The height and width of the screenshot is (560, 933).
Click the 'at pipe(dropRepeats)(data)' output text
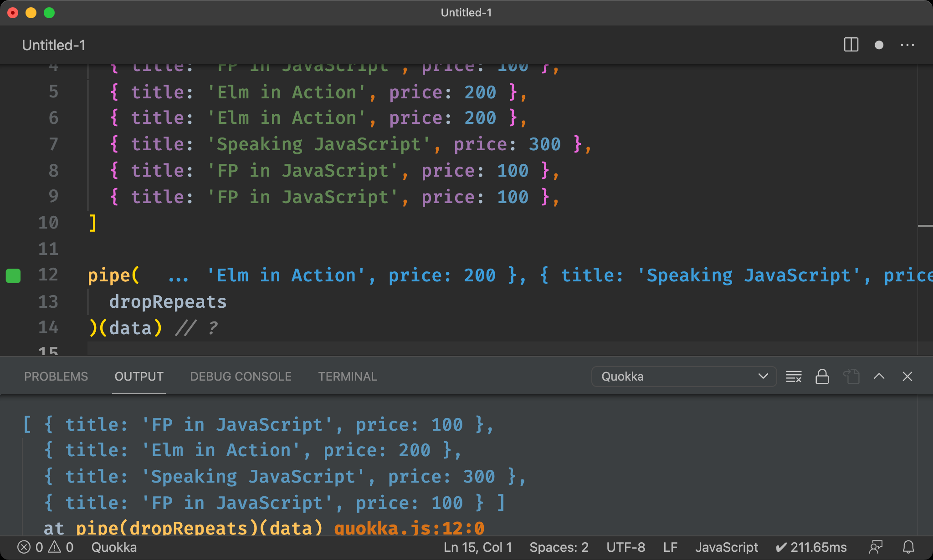[183, 528]
